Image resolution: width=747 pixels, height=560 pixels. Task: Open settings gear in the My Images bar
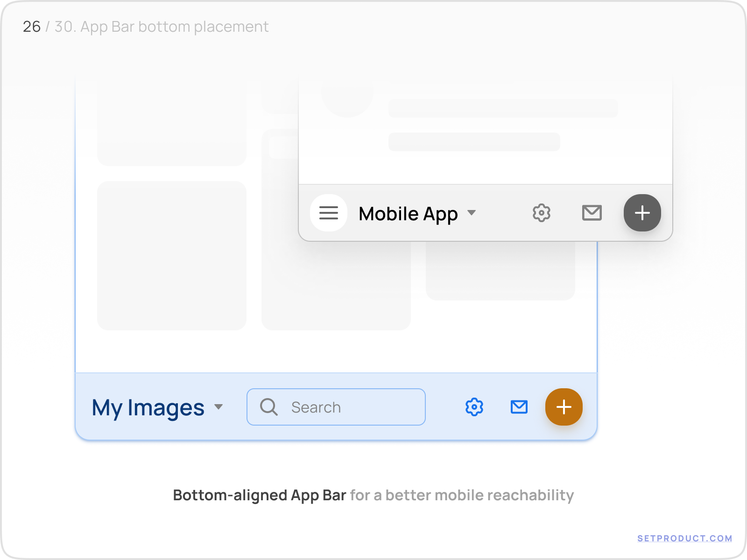click(x=474, y=407)
